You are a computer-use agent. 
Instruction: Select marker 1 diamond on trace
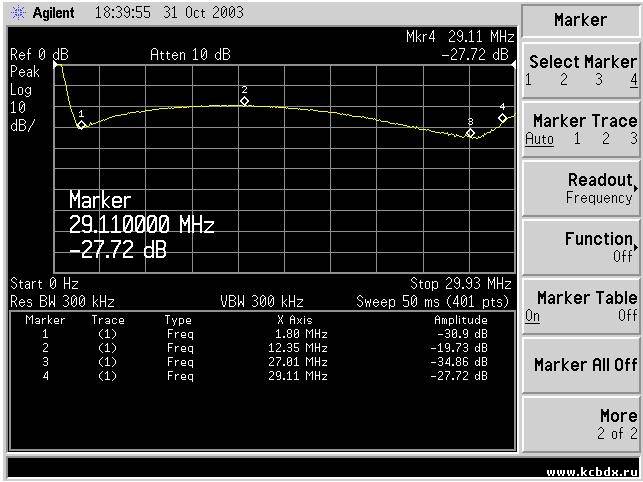point(82,125)
